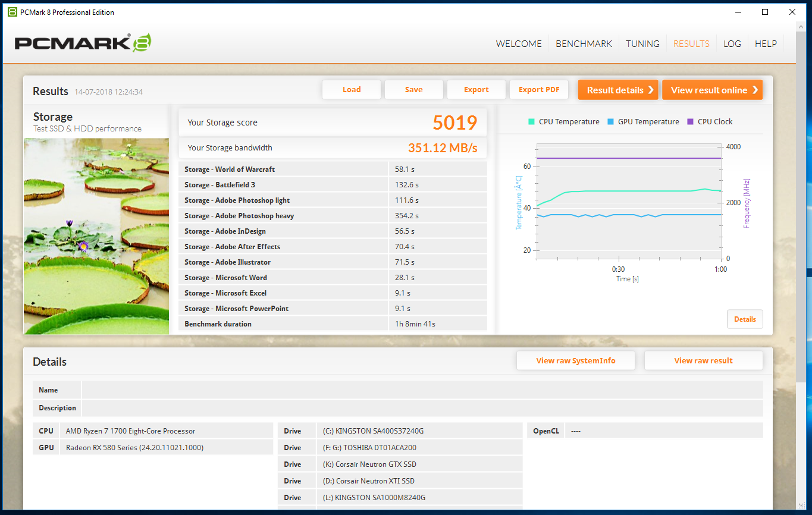Click the CPU Clock legend swatch
The image size is (812, 515).
(x=690, y=122)
